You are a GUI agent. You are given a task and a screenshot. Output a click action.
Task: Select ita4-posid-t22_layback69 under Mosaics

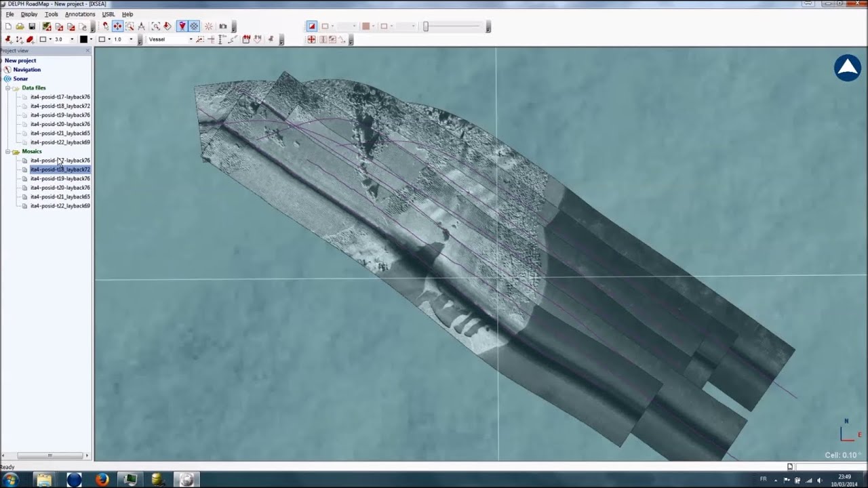pyautogui.click(x=60, y=206)
